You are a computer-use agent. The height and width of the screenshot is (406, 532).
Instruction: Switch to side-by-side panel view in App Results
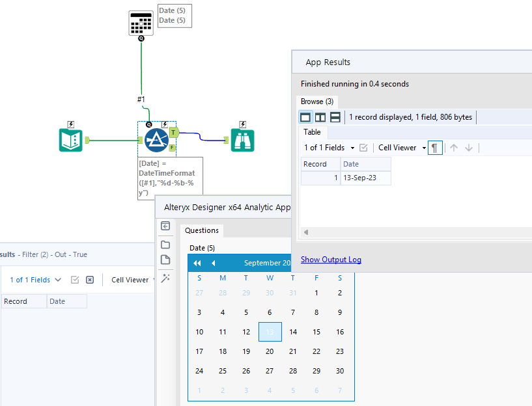coord(320,117)
